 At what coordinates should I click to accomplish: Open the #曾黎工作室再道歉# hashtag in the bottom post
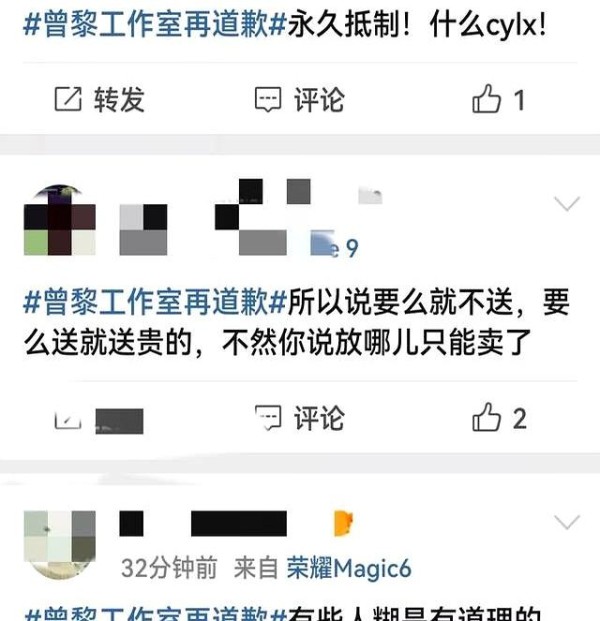pos(155,613)
